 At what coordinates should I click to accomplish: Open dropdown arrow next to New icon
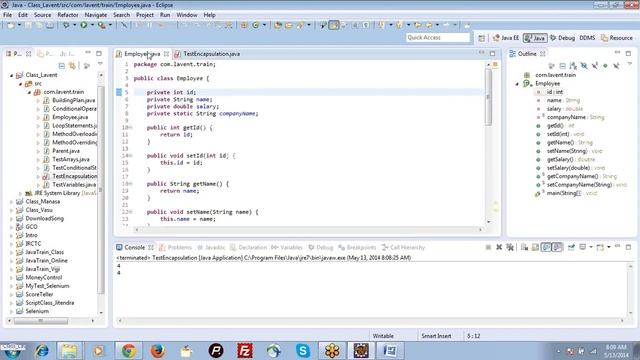coord(19,25)
